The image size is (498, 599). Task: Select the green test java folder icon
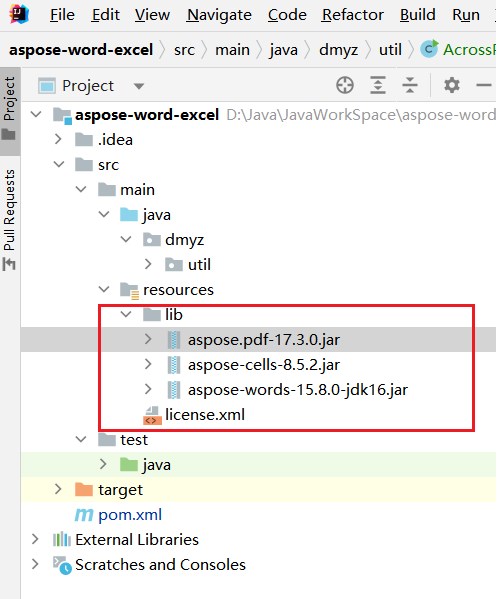129,465
